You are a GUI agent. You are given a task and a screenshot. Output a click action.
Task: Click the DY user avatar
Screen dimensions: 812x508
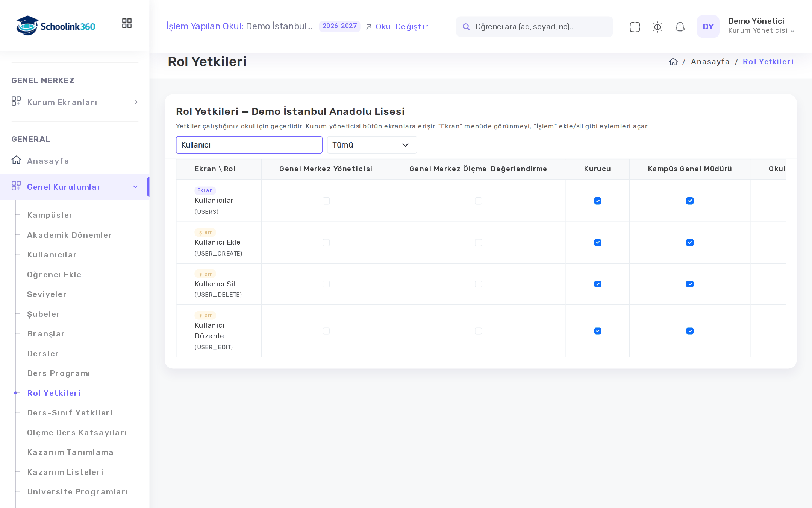708,26
